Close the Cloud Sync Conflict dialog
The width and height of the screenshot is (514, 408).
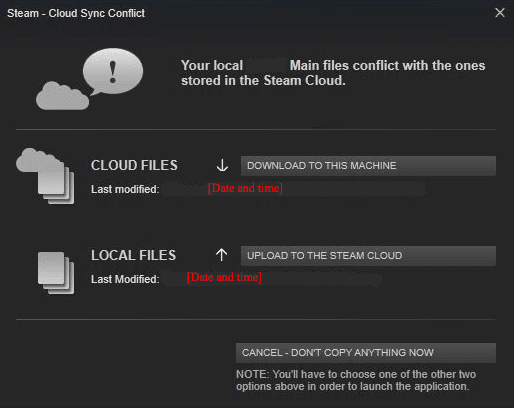500,13
